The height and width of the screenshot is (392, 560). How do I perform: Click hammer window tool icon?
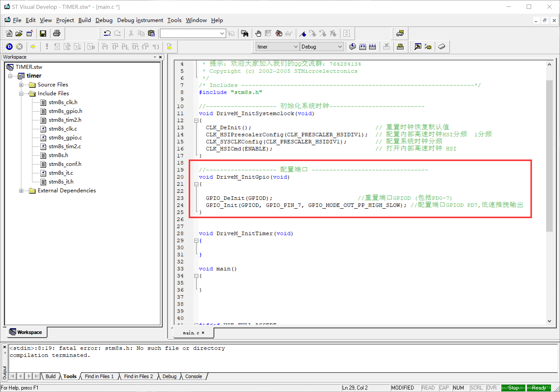coord(418,47)
